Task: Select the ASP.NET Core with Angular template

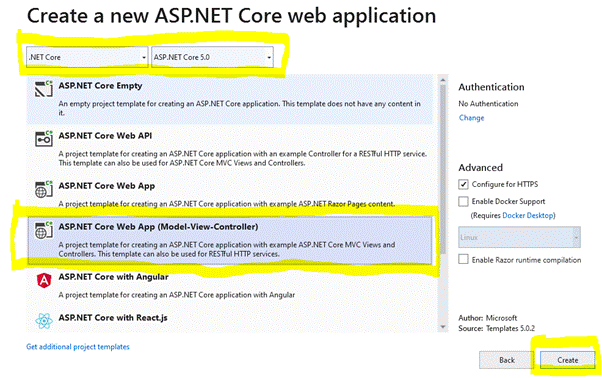Action: 230,286
